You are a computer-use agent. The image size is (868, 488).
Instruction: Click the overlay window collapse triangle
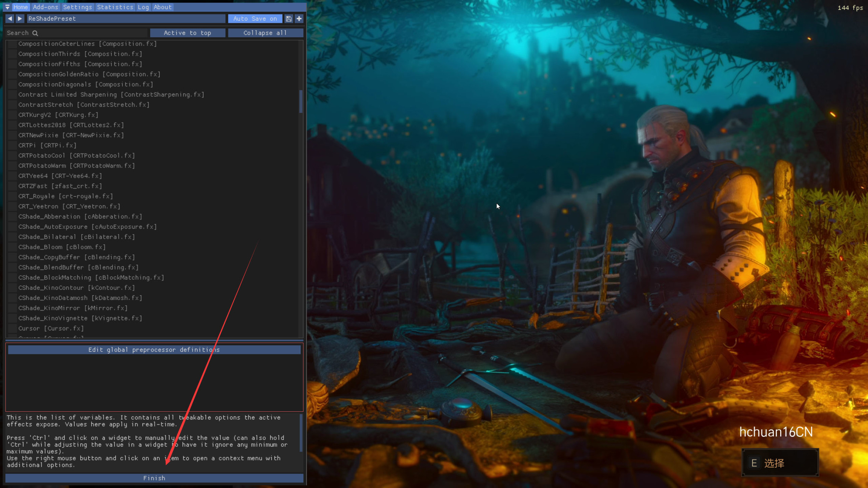[x=7, y=7]
